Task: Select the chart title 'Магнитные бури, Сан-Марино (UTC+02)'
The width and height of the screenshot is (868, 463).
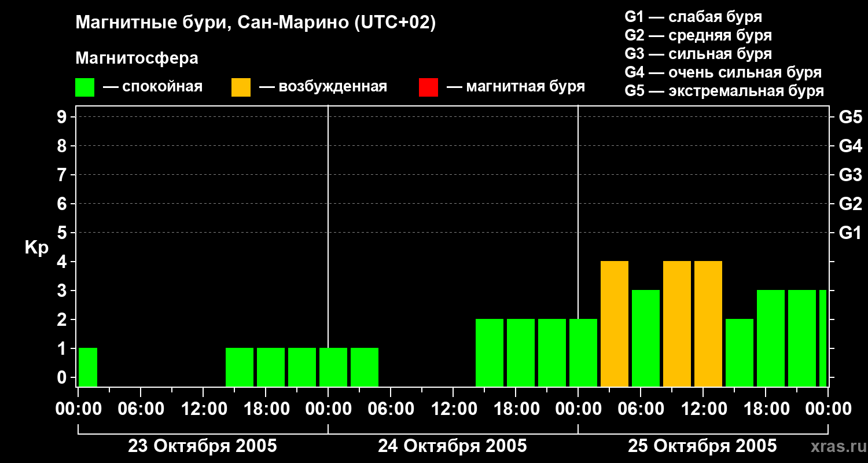Action: coord(255,23)
